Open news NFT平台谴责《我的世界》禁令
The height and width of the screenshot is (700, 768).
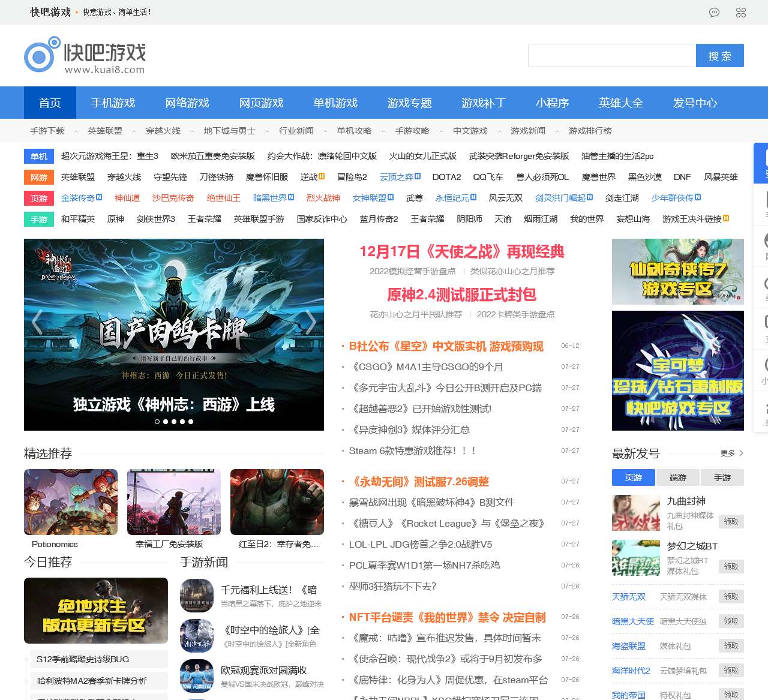[x=448, y=617]
